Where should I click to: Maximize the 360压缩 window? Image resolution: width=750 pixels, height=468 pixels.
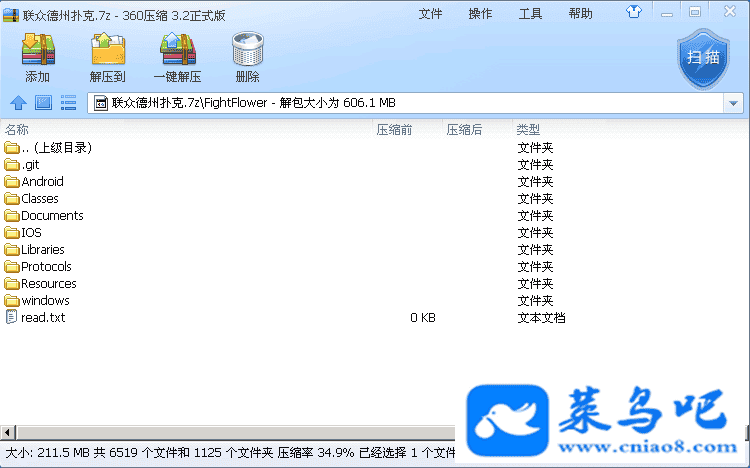(695, 12)
